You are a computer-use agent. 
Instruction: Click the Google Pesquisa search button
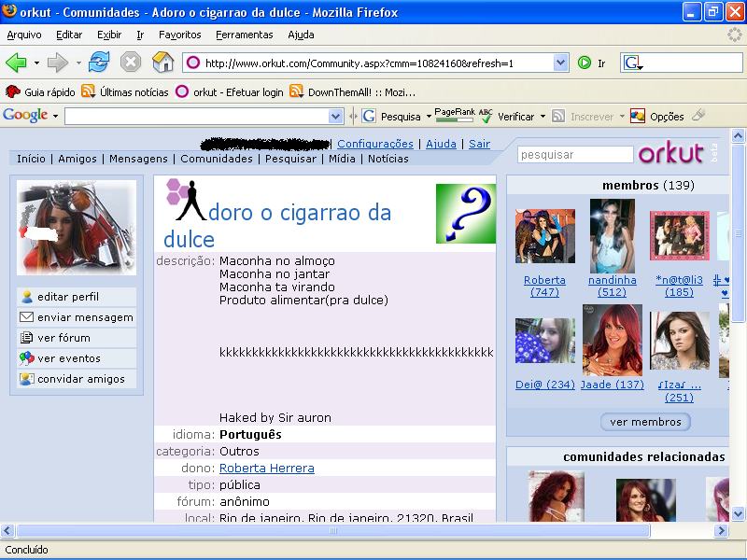(x=391, y=116)
